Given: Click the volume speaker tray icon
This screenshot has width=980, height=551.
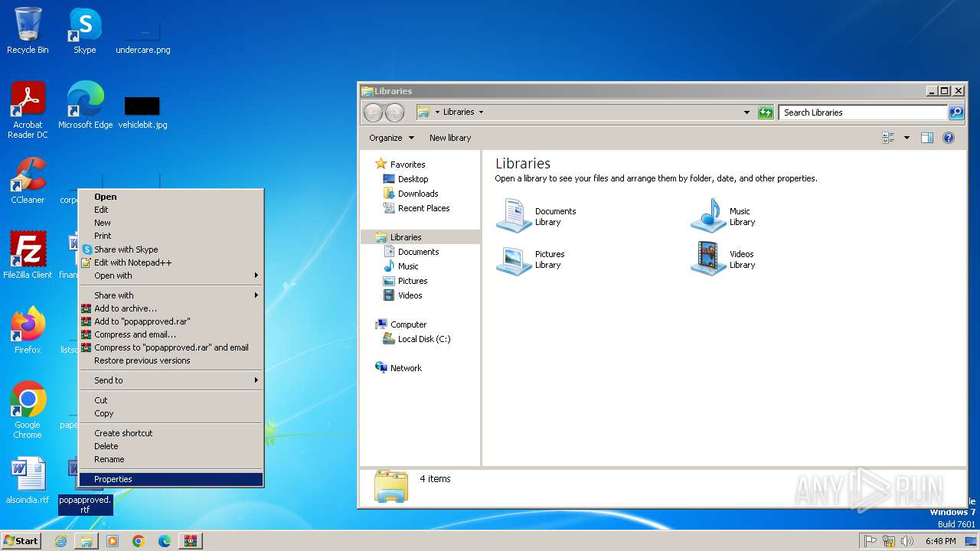Looking at the screenshot, I should pyautogui.click(x=907, y=541).
